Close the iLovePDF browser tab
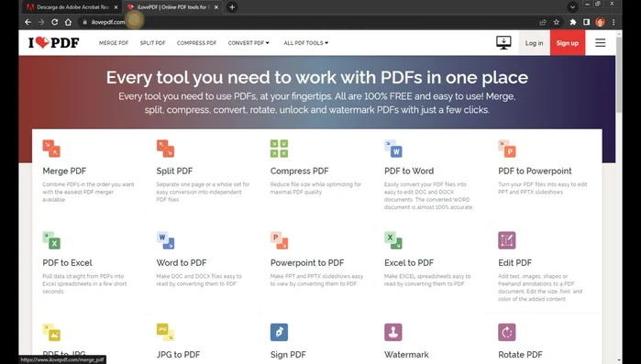 [216, 7]
